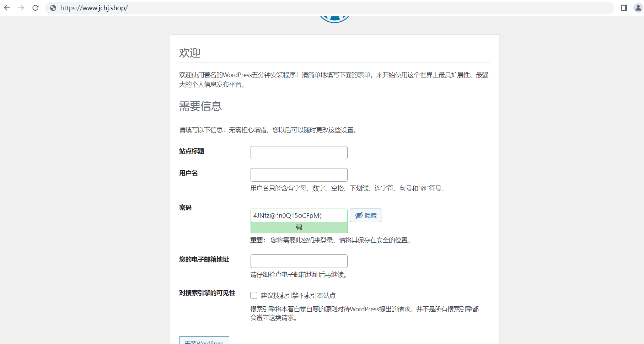Click the 密码 label
Screen dimensions: 644x344
185,208
